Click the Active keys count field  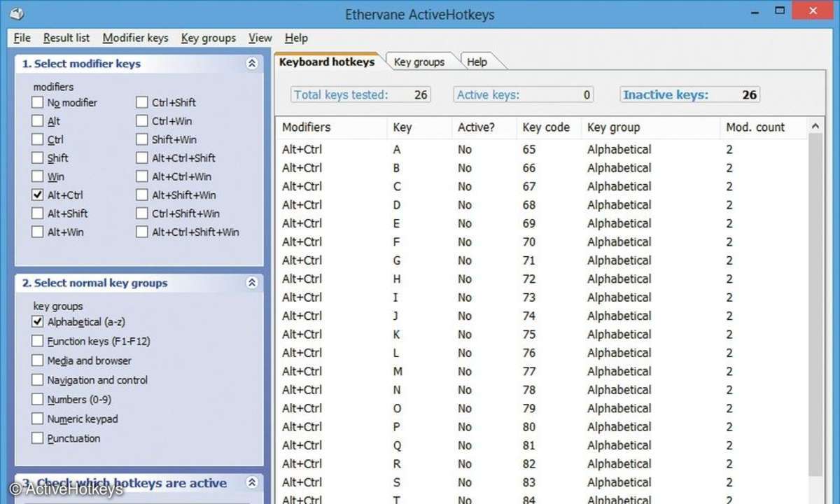[x=524, y=94]
